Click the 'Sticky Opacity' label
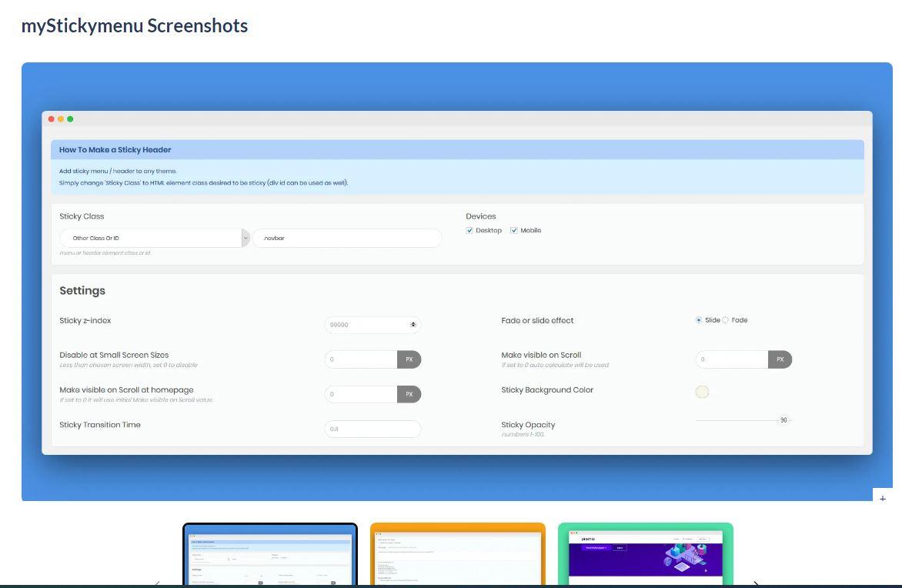Viewport: 902px width, 588px height. pos(528,425)
